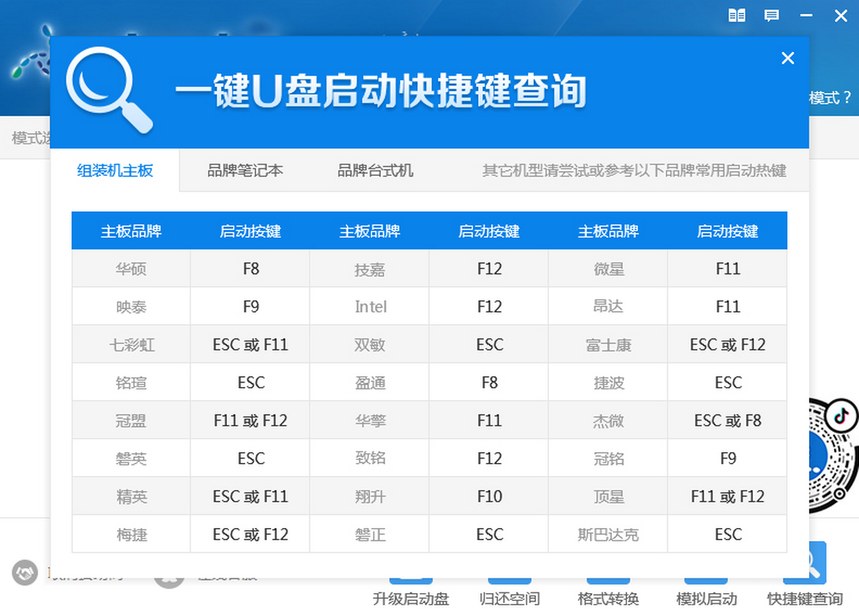Open the book-shaped tutorial icon
Screen dimensions: 859x616
click(737, 16)
